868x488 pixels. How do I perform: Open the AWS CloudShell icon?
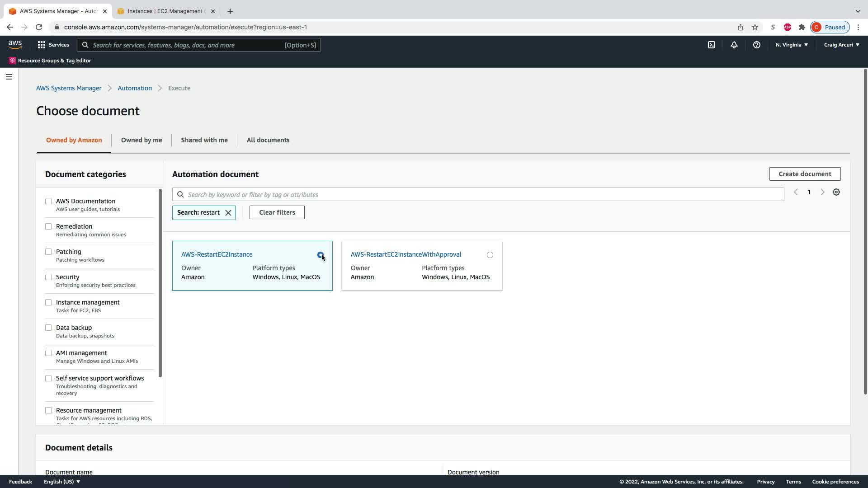(x=712, y=45)
